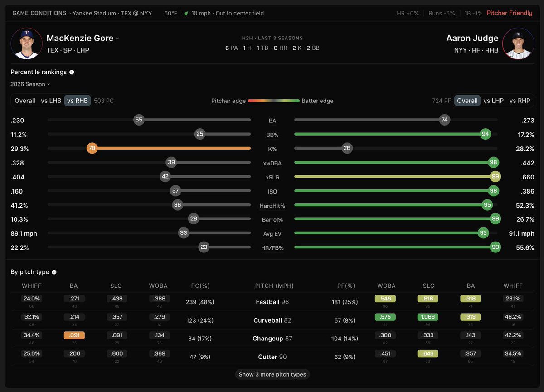Click the Fastball 96 pitch row label
The image size is (544, 392).
point(272,302)
